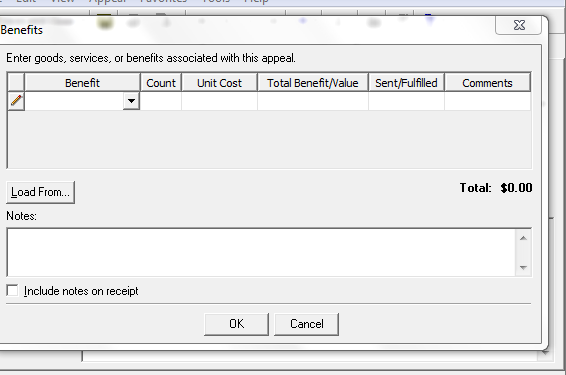Enable Include notes on receipt checkbox
This screenshot has height=375, width=566.
coord(12,291)
